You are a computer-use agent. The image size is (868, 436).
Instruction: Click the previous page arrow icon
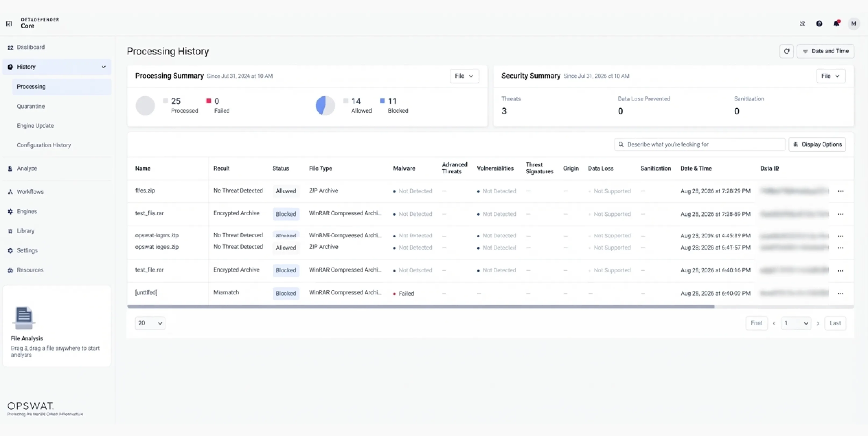coord(774,324)
